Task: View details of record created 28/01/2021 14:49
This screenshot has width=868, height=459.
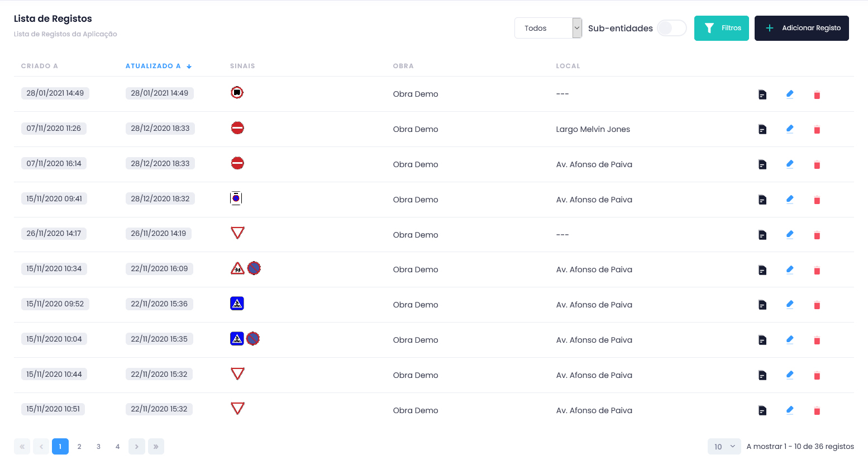Action: point(762,94)
